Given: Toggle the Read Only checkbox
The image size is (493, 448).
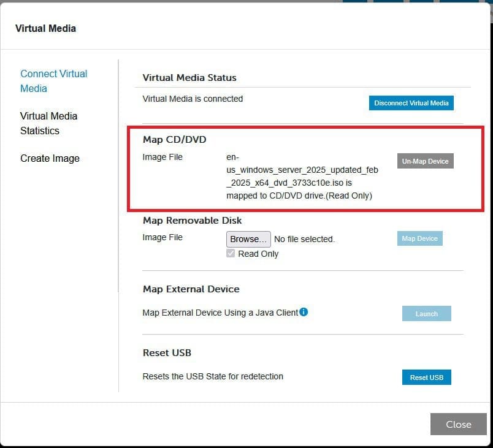Looking at the screenshot, I should coord(231,253).
